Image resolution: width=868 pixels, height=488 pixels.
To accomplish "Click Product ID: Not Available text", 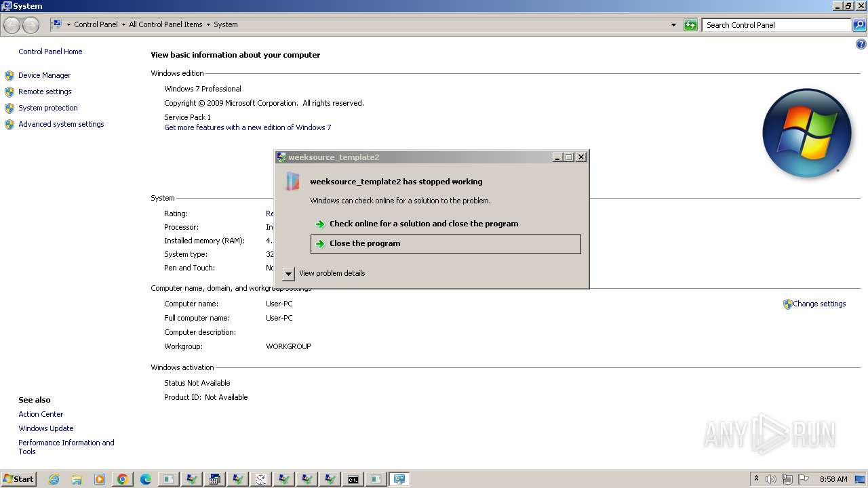I will (x=206, y=397).
